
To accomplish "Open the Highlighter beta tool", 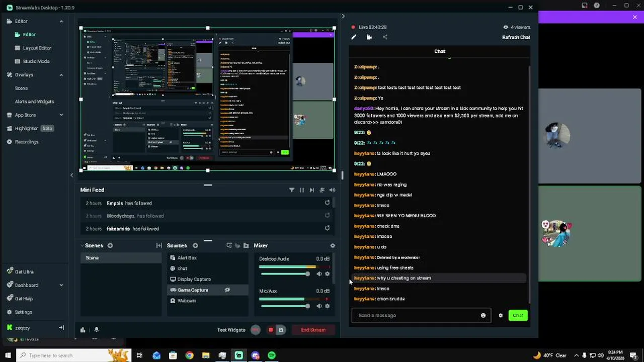I will click(29, 129).
